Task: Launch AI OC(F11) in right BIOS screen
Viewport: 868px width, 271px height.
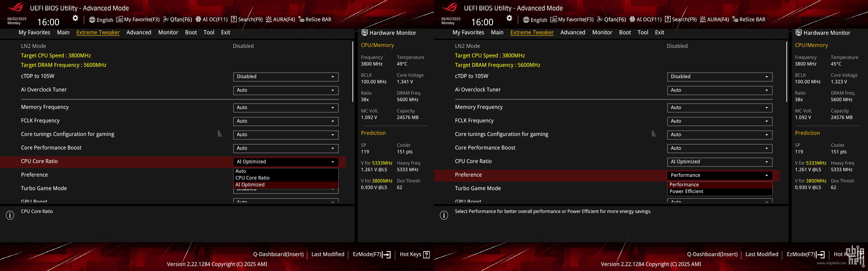Action: coord(646,19)
